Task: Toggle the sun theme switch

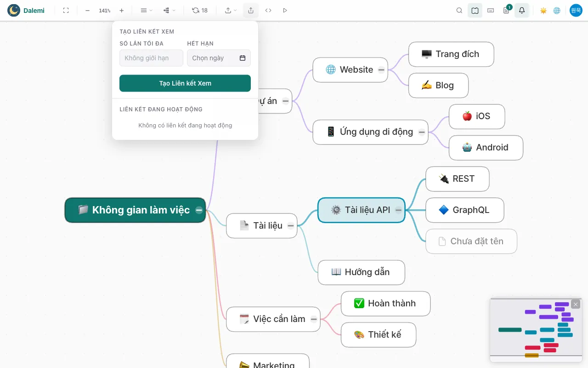Action: [x=543, y=10]
